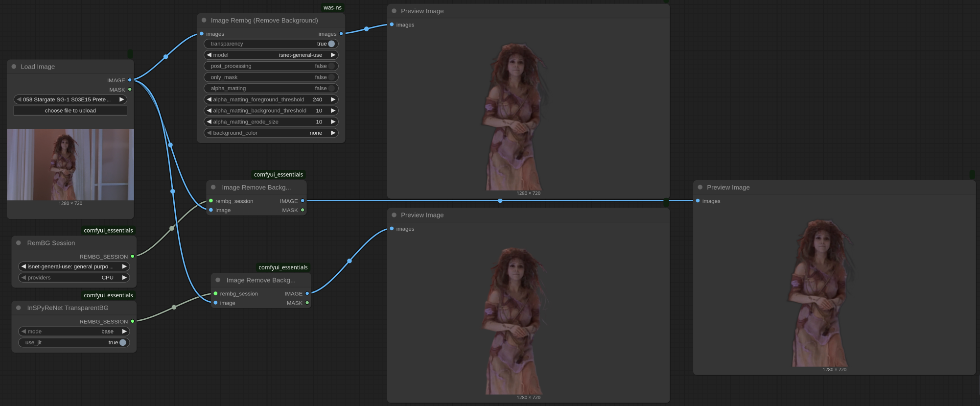Collapse the Image Rembg (Remove Background) node
Viewport: 980px width, 406px height.
point(204,21)
